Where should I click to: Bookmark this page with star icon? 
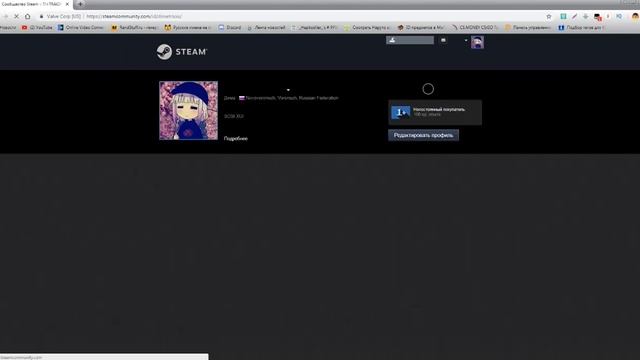click(549, 16)
